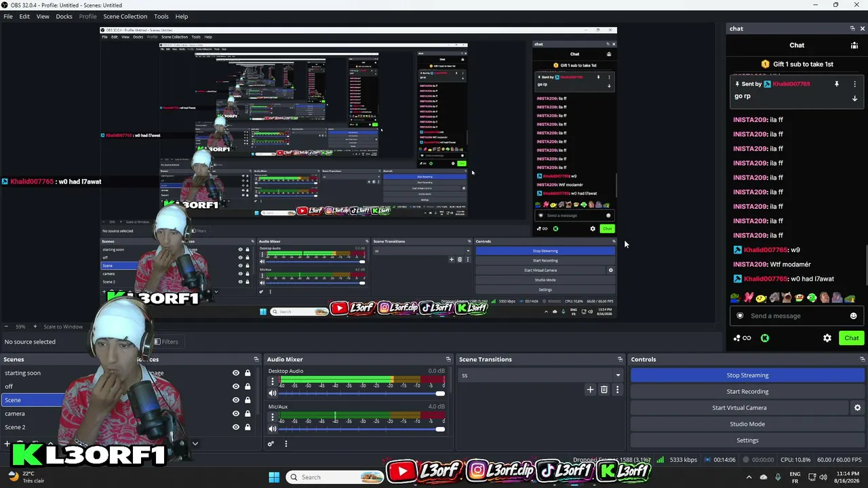Open the Docks menu

pyautogui.click(x=64, y=16)
